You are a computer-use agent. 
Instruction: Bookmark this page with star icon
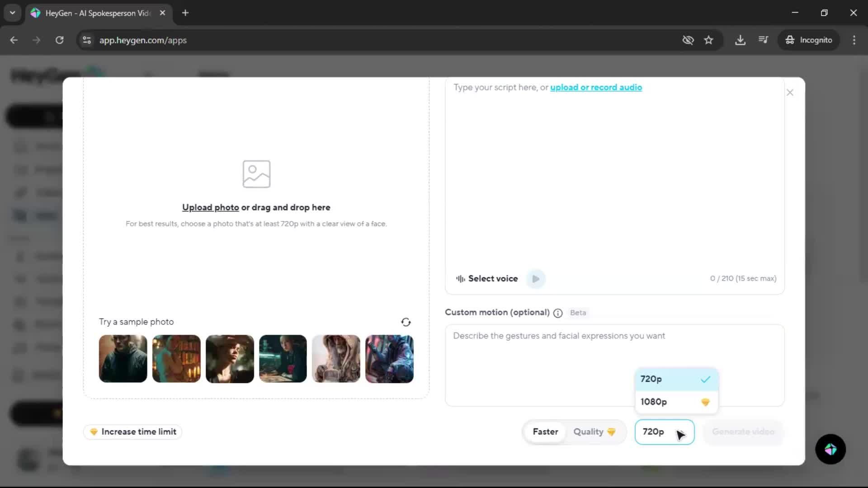pos(708,40)
